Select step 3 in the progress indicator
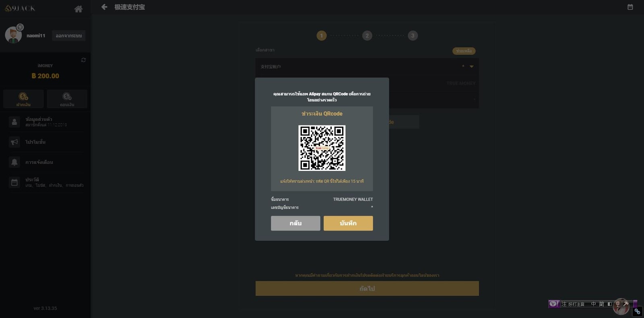 [413, 36]
